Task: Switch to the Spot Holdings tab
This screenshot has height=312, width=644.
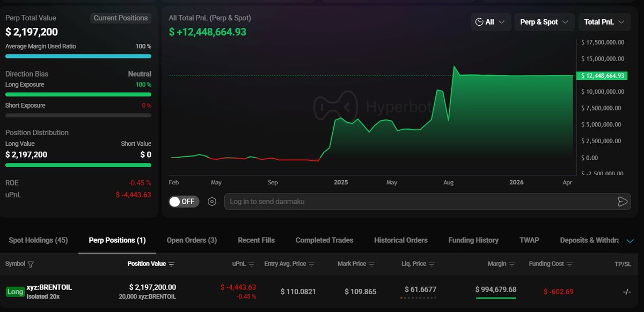Action: click(38, 240)
